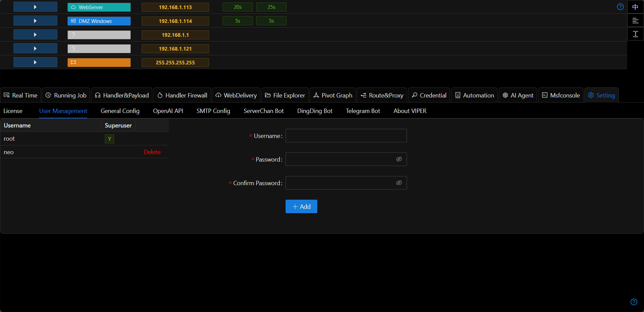Click the unknown host tag for 192.168.1.1
The width and height of the screenshot is (644, 312).
click(x=99, y=35)
